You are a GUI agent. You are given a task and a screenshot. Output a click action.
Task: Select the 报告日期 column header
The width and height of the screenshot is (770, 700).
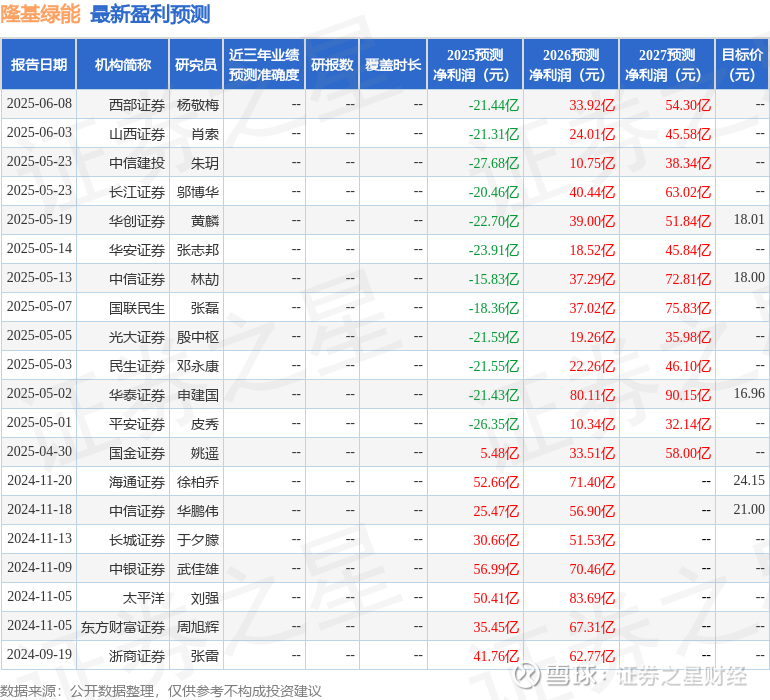[39, 64]
